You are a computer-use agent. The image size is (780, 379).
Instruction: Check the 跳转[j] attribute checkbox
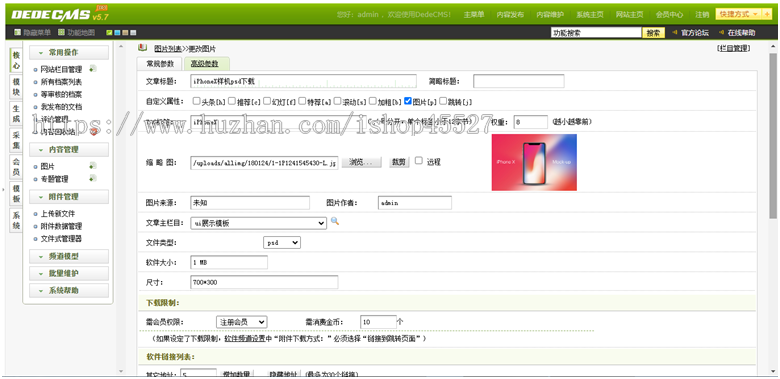pos(443,100)
